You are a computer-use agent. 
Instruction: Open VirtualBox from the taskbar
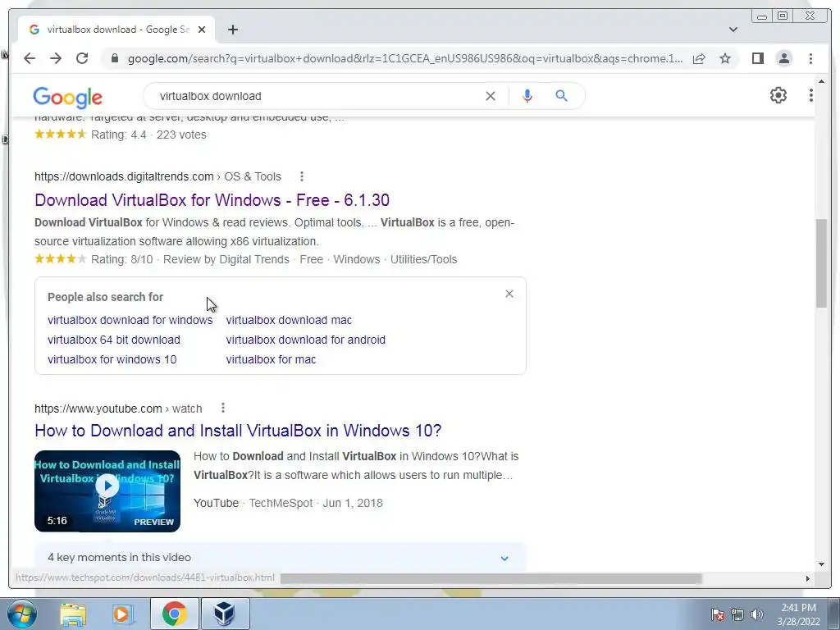(225, 614)
